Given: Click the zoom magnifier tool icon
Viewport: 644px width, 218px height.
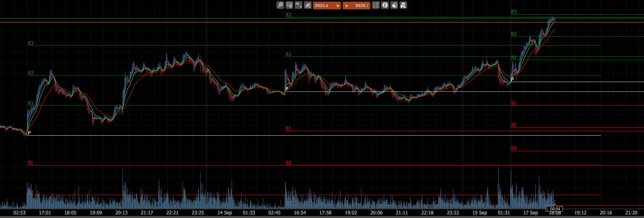Looking at the screenshot, I should (280, 5).
